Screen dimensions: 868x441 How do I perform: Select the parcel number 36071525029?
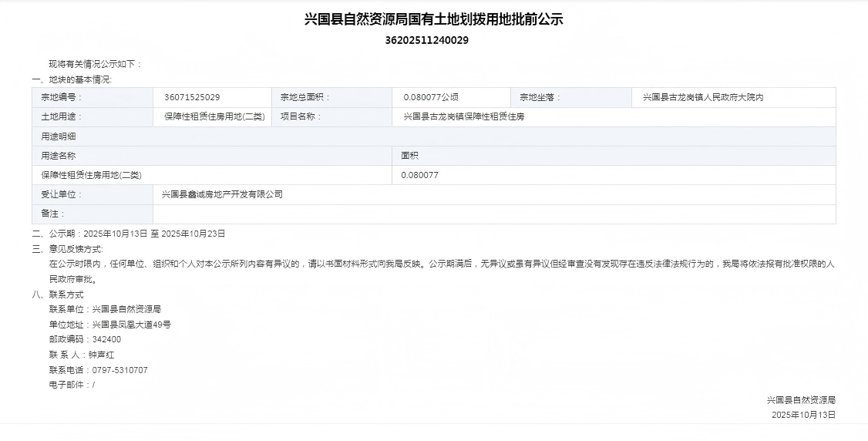click(192, 98)
